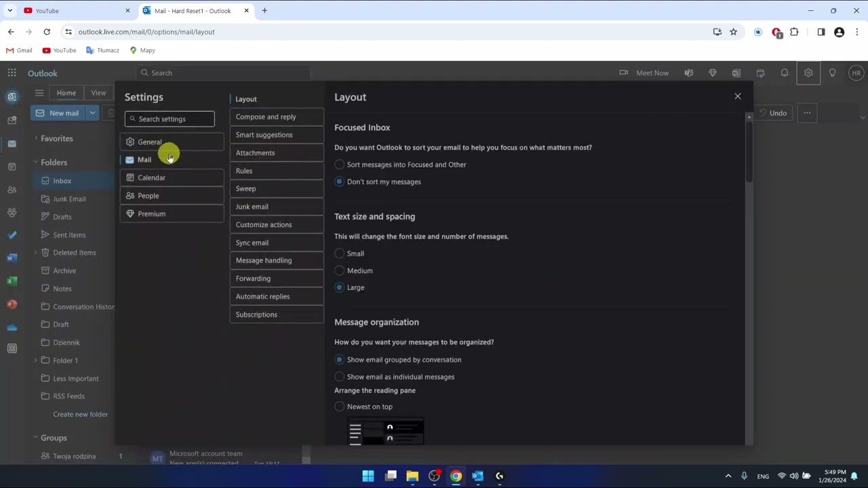The width and height of the screenshot is (868, 488).
Task: Open To Do checkmark in app rail
Action: point(12,235)
